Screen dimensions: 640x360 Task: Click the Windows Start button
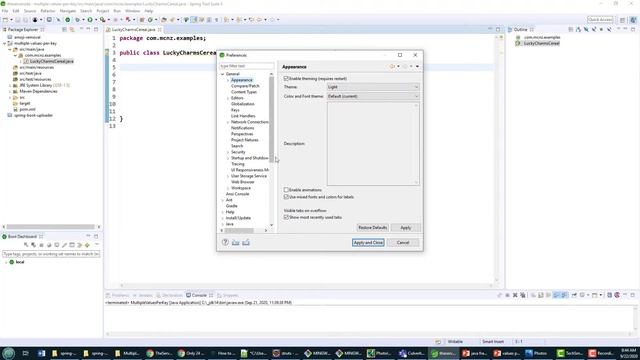(x=8, y=353)
